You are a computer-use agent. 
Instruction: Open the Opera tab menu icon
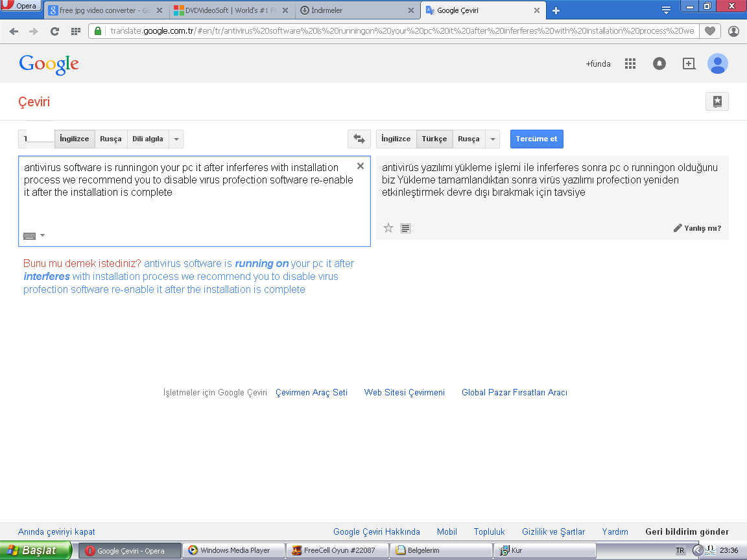[666, 10]
